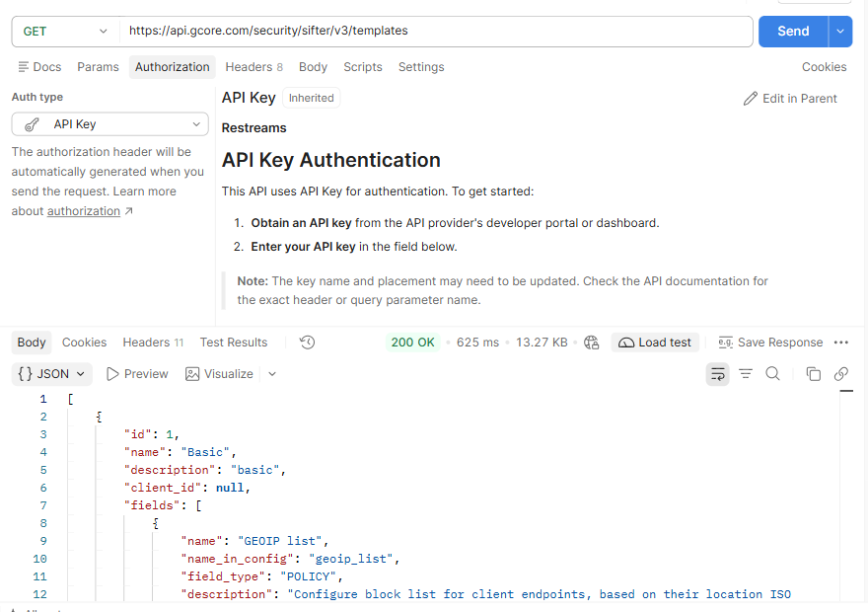Open the request Headers 8 tab
This screenshot has width=868, height=612.
(x=253, y=67)
